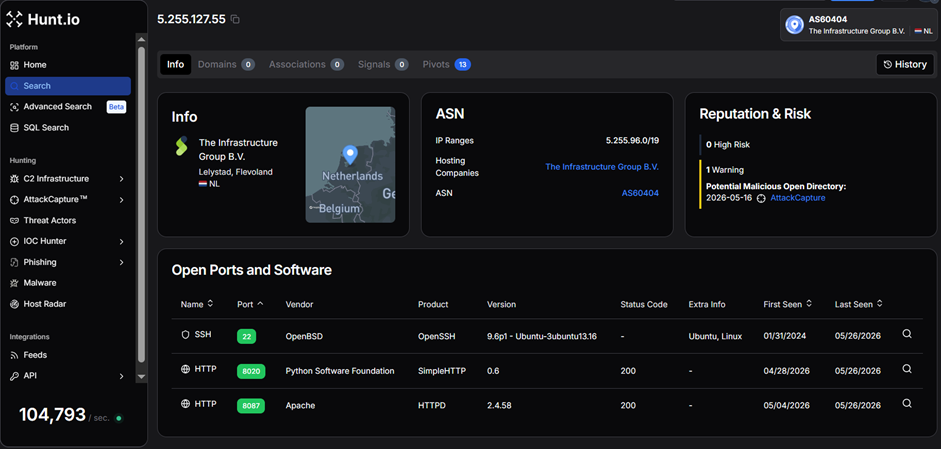
Task: Click the green port 8087 badge
Action: click(251, 406)
